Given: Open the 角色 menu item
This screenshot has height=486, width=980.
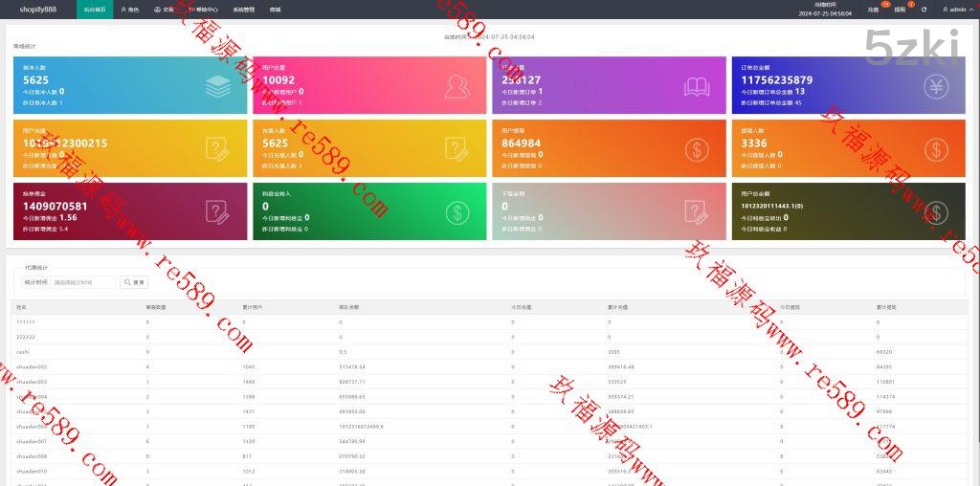Looking at the screenshot, I should (130, 10).
